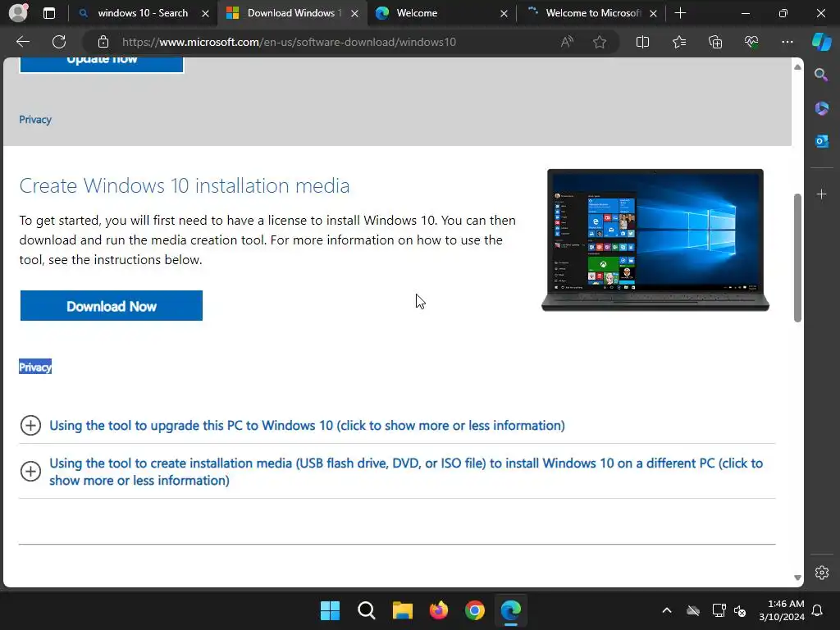Open split screen view
Viewport: 840px width, 630px height.
642,42
